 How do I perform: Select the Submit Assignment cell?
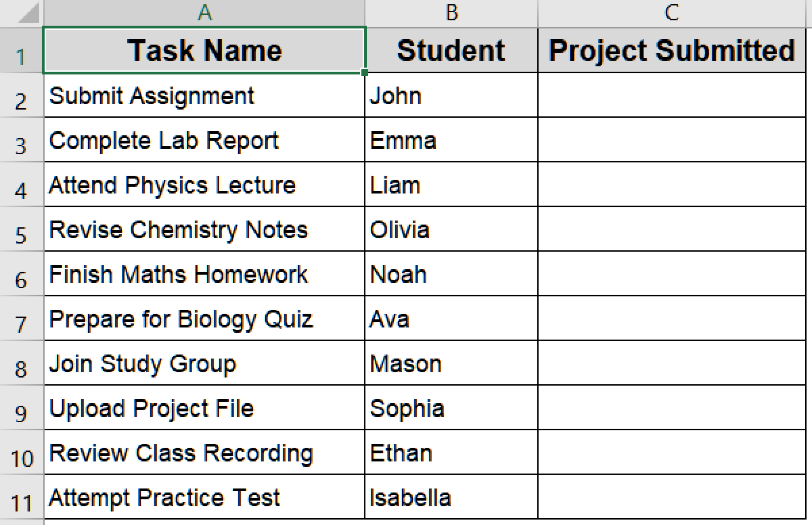click(204, 96)
